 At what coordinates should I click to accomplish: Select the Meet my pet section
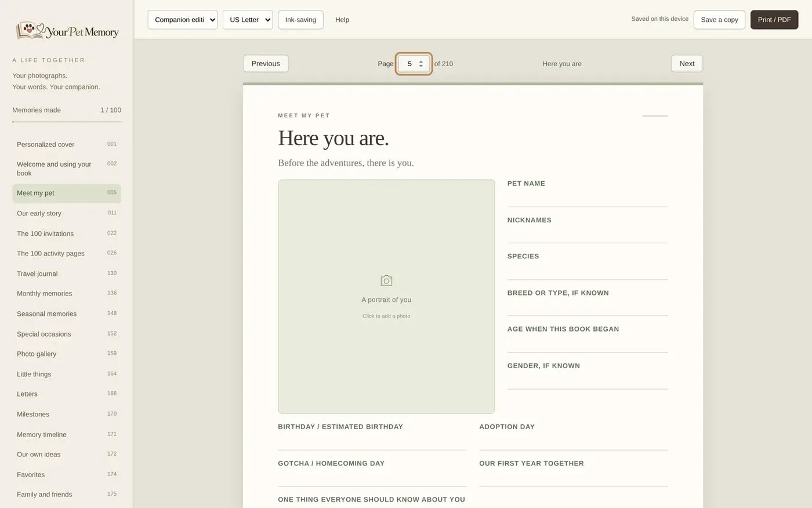tap(67, 193)
